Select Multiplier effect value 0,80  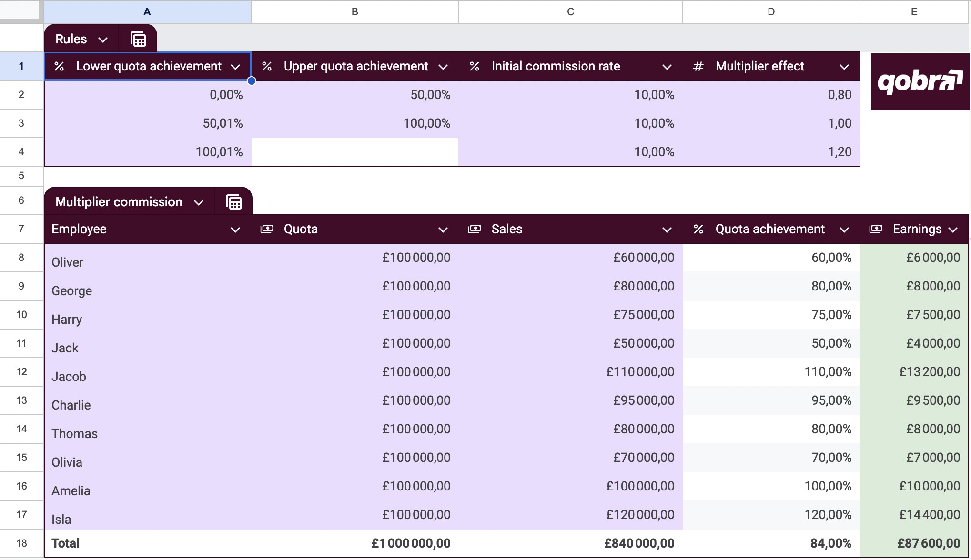(x=771, y=95)
